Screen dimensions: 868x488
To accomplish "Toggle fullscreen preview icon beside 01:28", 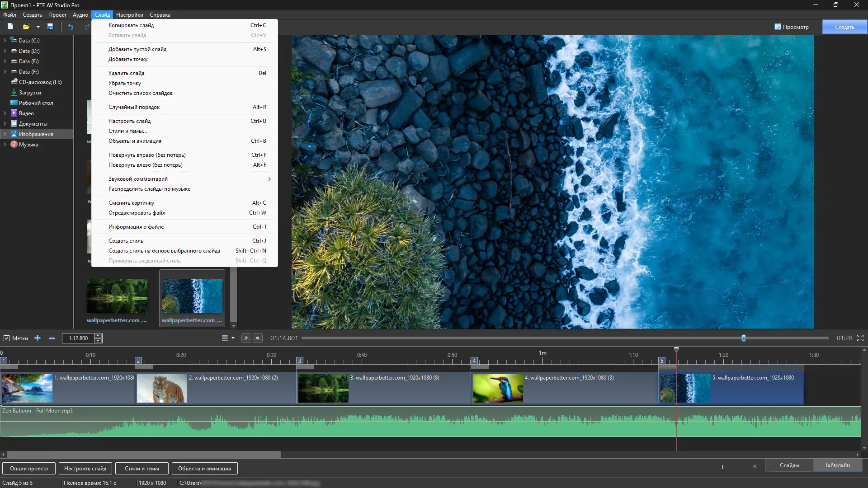I will point(860,338).
